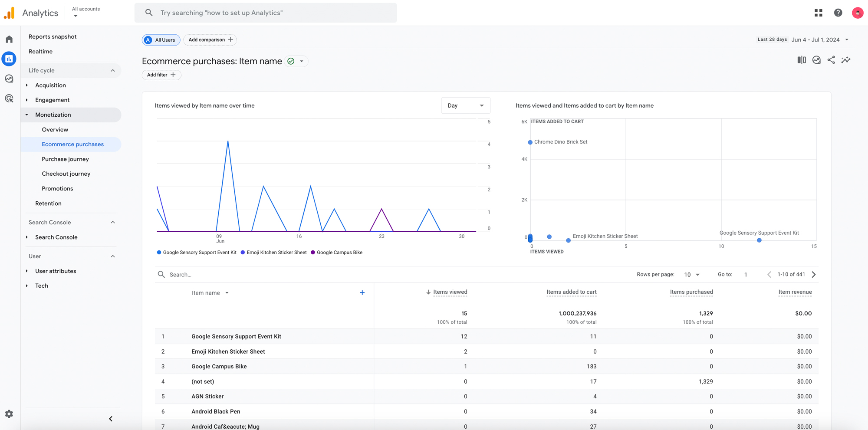Expand Tech in sidebar
The image size is (868, 430).
(27, 286)
